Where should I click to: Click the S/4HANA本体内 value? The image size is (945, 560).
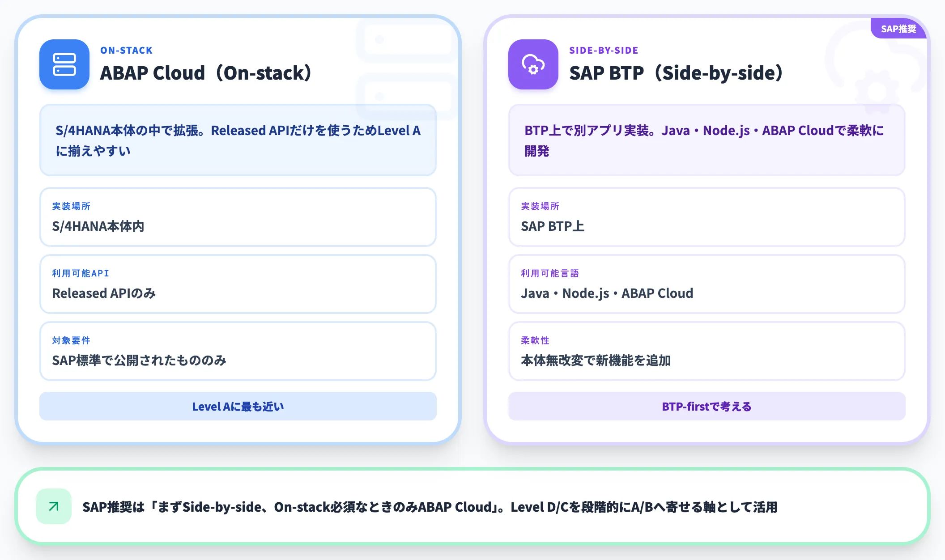coord(98,226)
